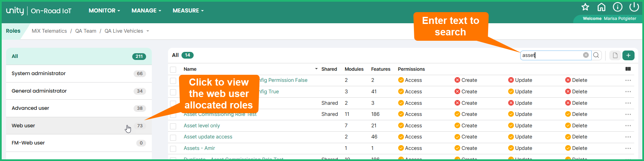Tick checkbox for Assets - Amir

173,149
